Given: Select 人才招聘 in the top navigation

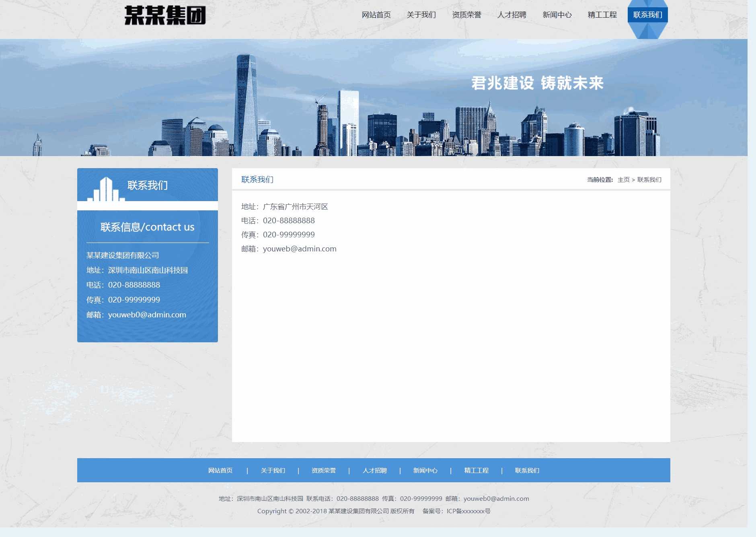Looking at the screenshot, I should 512,15.
